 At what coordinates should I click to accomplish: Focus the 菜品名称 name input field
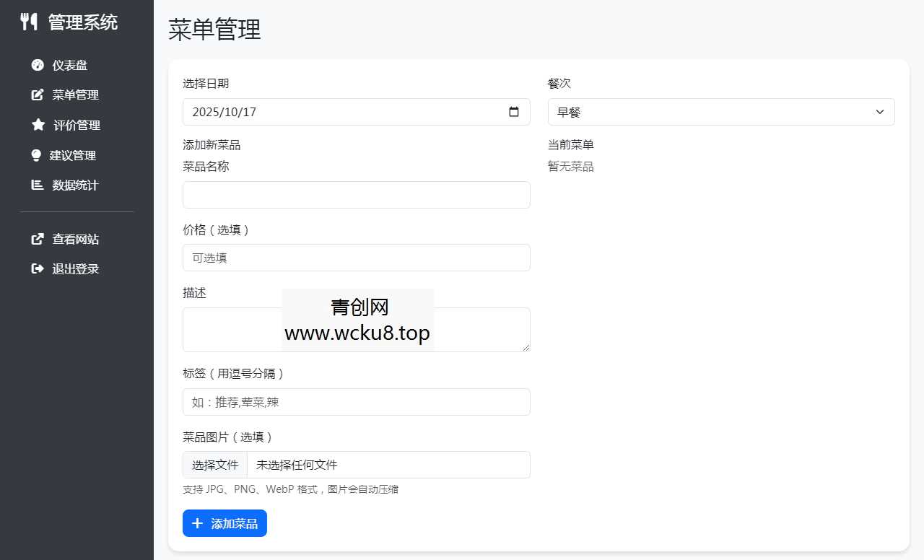(356, 194)
